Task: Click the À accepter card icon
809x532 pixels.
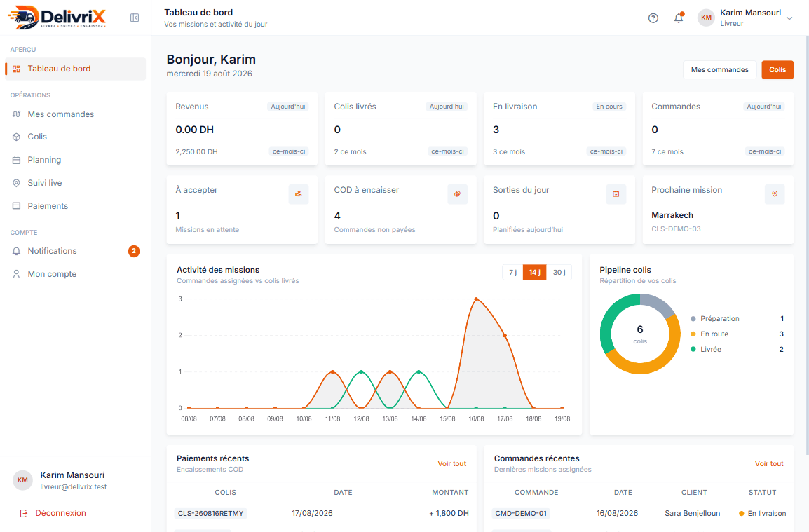Action: pyautogui.click(x=298, y=194)
